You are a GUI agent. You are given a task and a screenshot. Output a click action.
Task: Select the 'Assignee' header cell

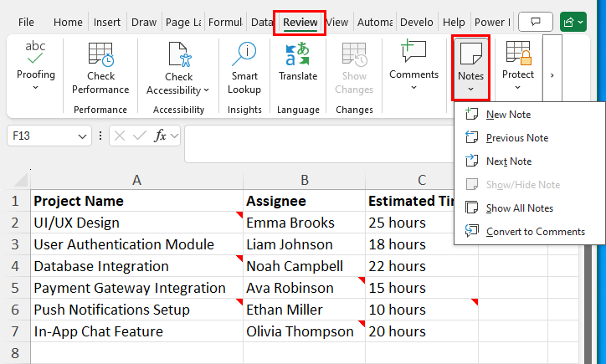305,201
